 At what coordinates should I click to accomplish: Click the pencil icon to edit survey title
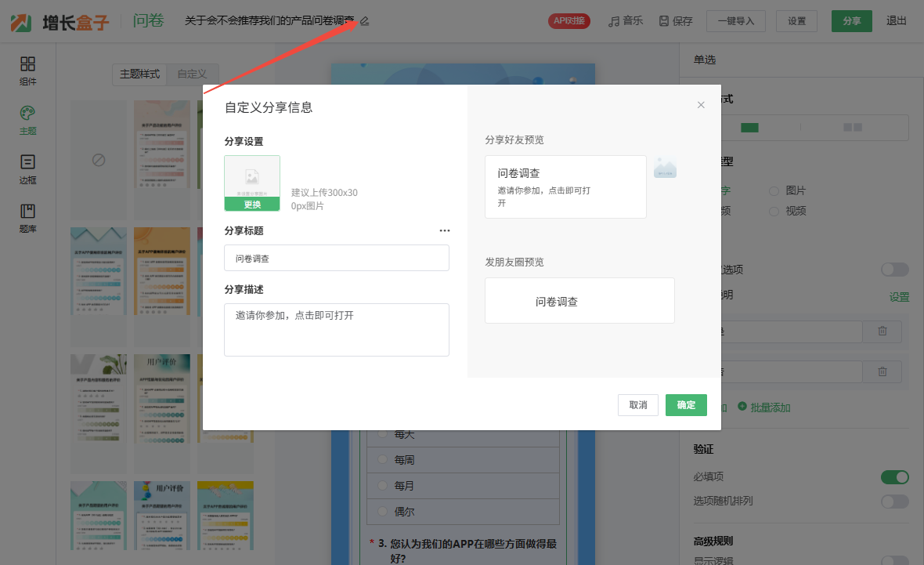364,21
